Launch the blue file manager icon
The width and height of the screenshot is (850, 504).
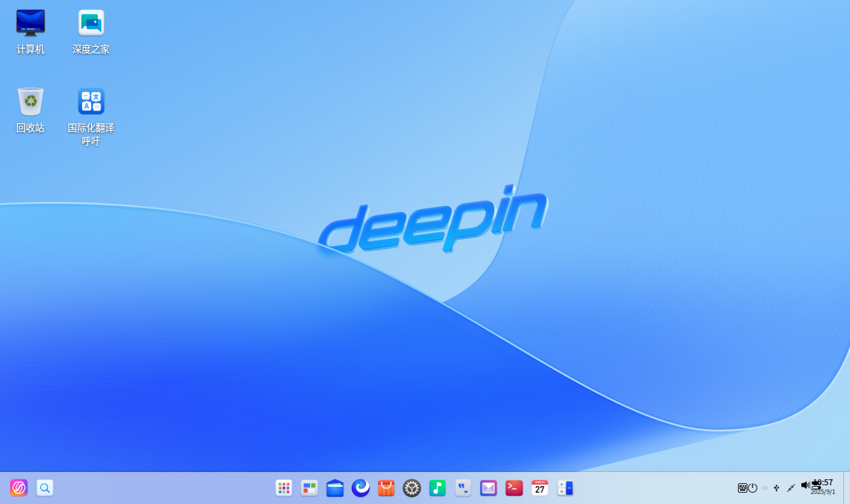pyautogui.click(x=335, y=488)
